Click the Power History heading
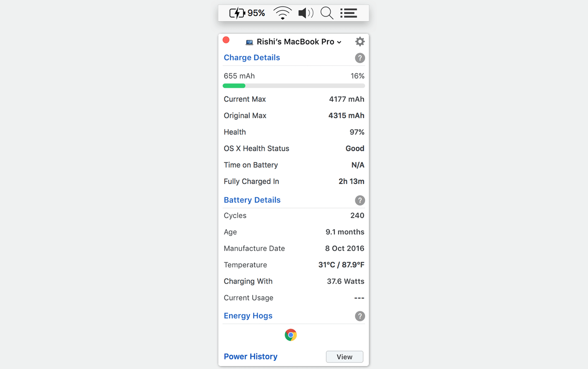Viewport: 588px width, 369px height. coord(251,357)
